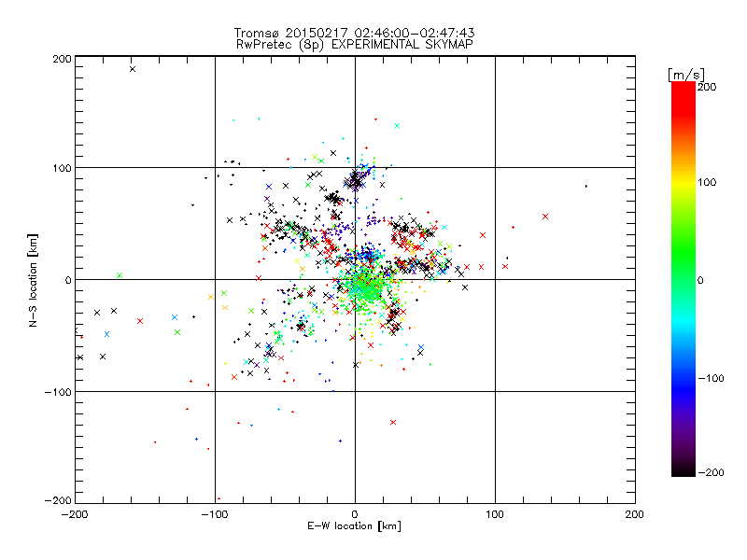This screenshot has width=747, height=560.
Task: Click the green cross near -170 km west
Action: 120,275
